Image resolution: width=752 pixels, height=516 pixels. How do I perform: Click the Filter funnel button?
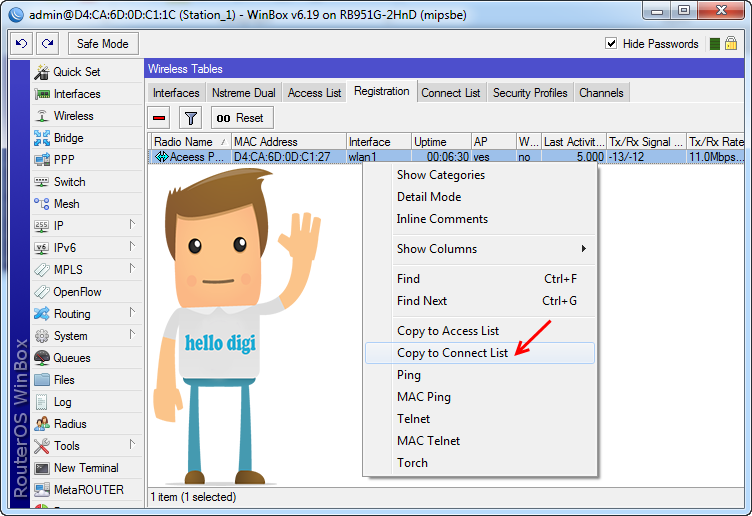click(190, 117)
